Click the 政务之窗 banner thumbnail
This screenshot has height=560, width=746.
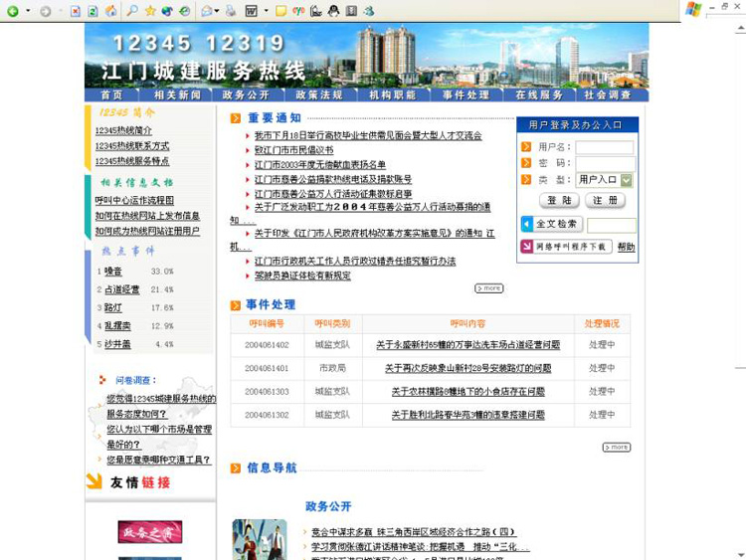tap(149, 532)
